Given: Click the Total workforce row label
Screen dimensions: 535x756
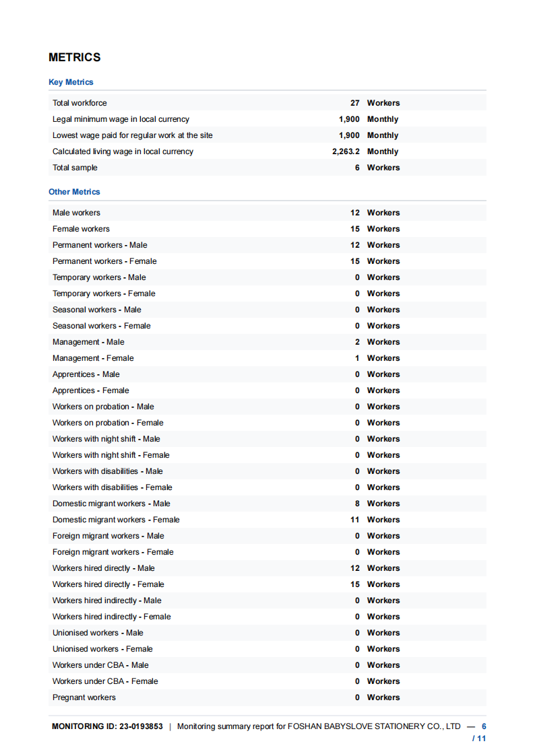Looking at the screenshot, I should [x=80, y=103].
